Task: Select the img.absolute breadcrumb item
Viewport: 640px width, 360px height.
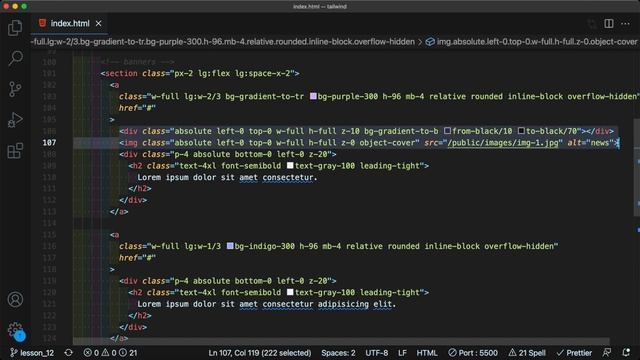Action: coord(531,42)
